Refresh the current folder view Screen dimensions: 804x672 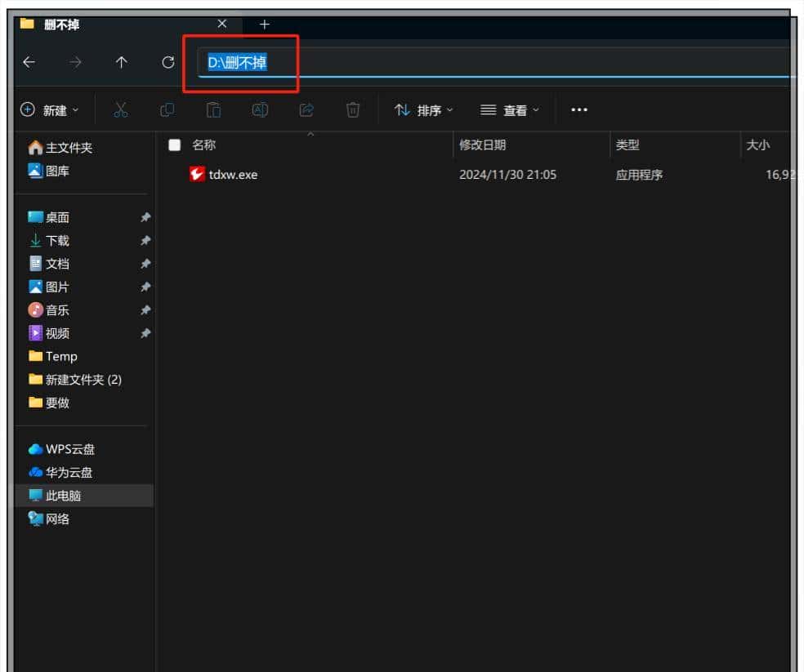point(168,62)
